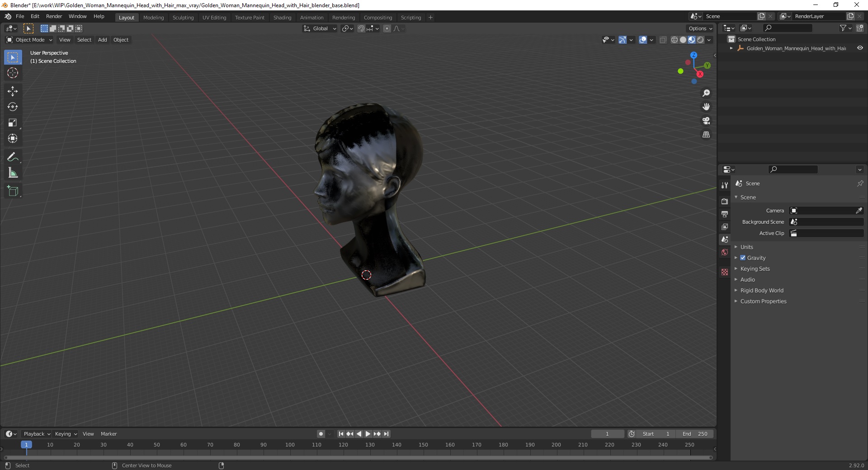Click the camera eyedropper icon
868x470 pixels.
point(859,211)
